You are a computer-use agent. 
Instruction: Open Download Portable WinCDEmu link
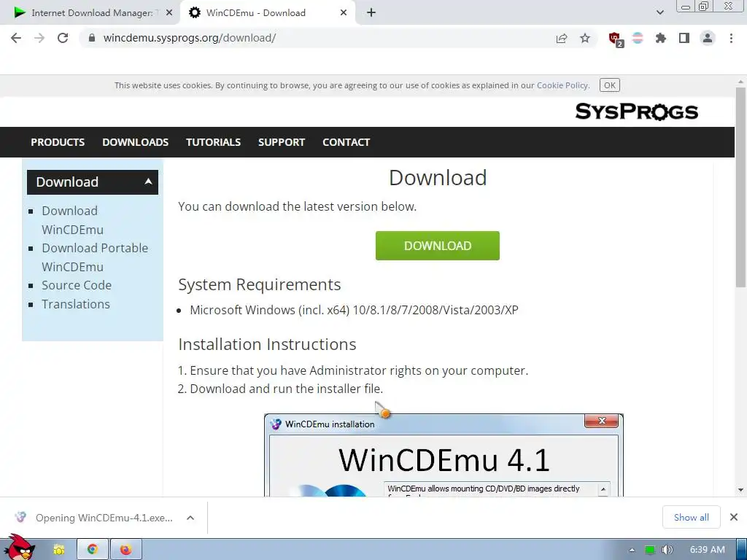(95, 257)
